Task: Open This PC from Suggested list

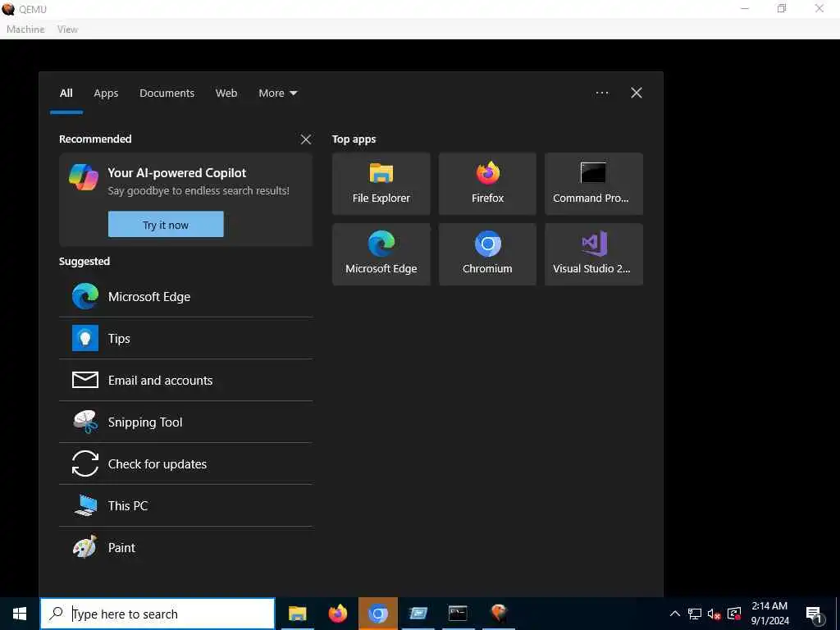Action: 185,505
